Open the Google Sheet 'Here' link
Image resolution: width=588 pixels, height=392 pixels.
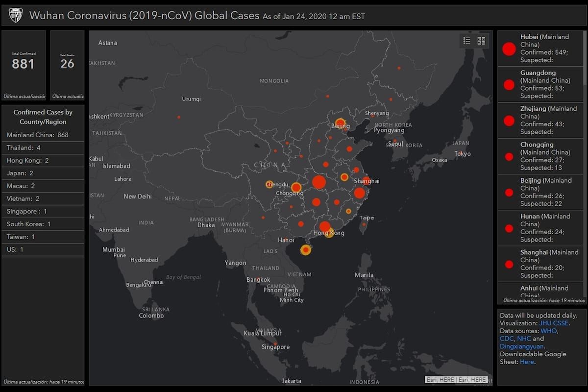pos(527,362)
